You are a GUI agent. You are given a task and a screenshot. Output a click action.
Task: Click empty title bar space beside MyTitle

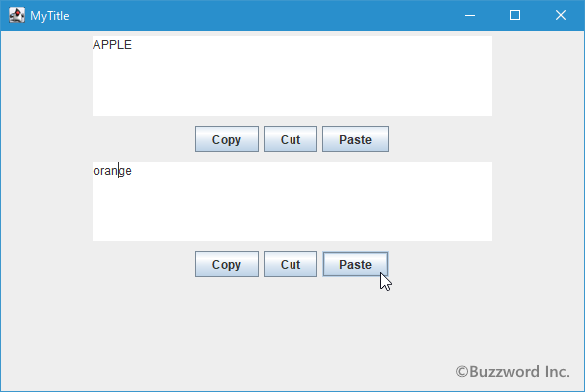pos(262,15)
